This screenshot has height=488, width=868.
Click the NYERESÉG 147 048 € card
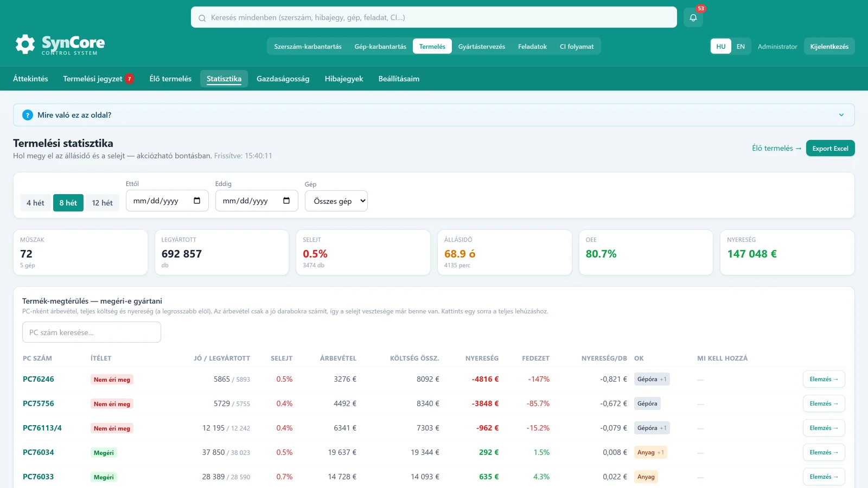point(787,252)
